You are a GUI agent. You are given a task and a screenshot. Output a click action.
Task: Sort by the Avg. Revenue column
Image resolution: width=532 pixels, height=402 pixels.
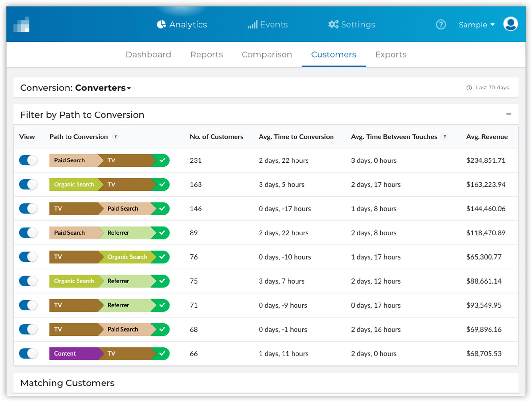click(x=487, y=137)
